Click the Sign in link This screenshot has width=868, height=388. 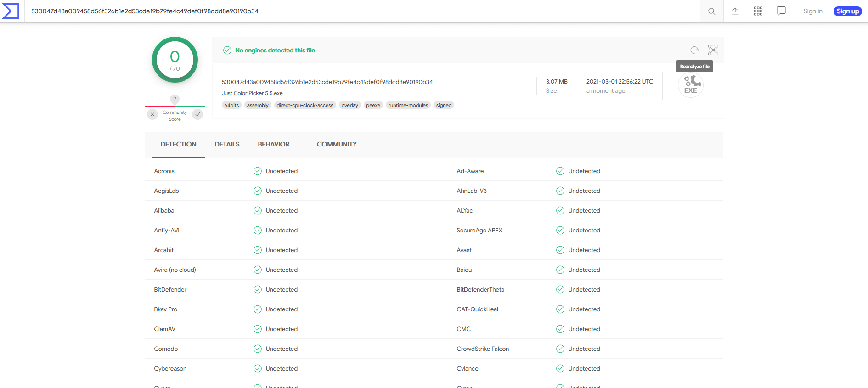[x=813, y=11]
